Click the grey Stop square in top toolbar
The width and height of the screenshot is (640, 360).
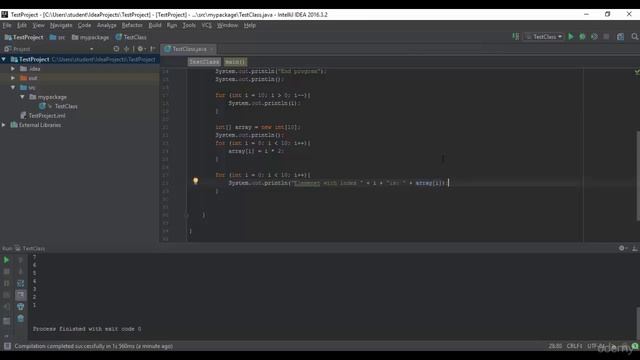(606, 37)
